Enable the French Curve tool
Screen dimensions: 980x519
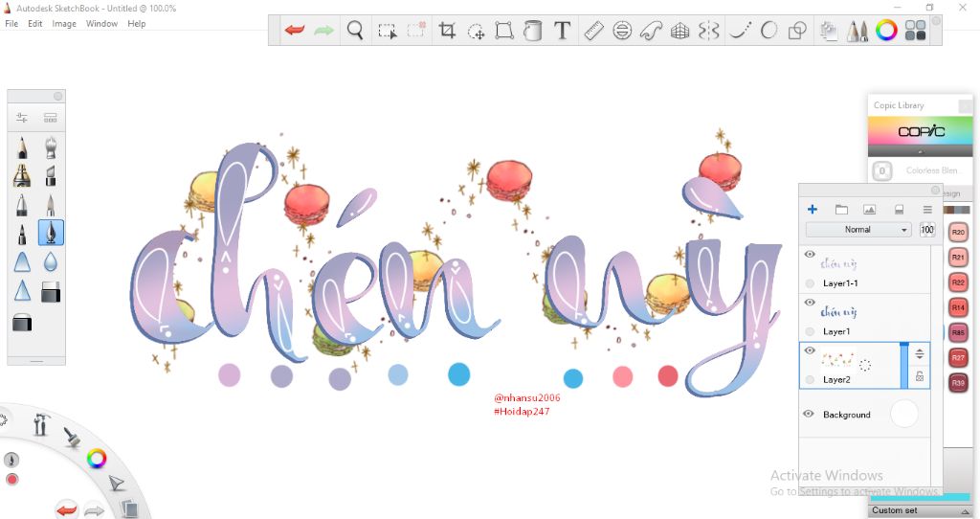coord(651,31)
